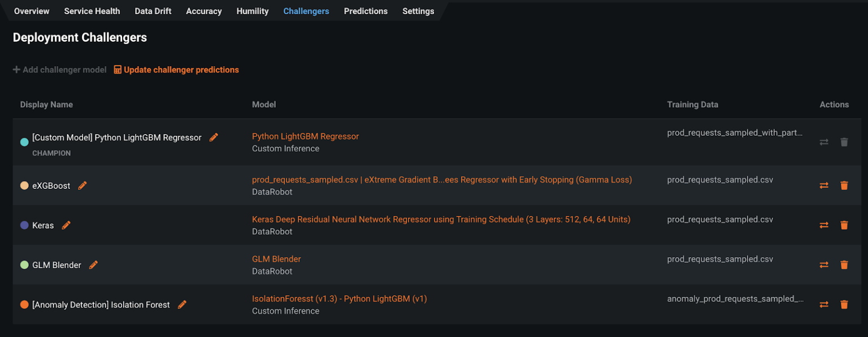Open the Python LightGBM Regressor model
Screen dimensions: 868x337
point(305,136)
